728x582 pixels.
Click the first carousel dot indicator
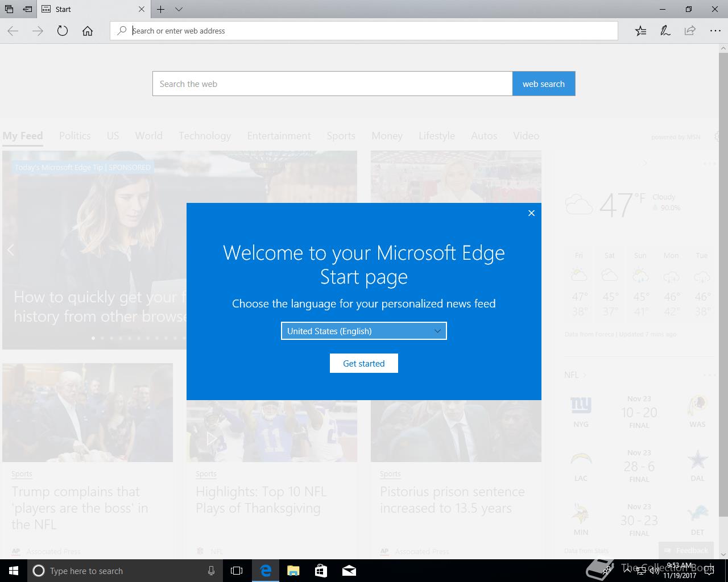[x=93, y=338]
